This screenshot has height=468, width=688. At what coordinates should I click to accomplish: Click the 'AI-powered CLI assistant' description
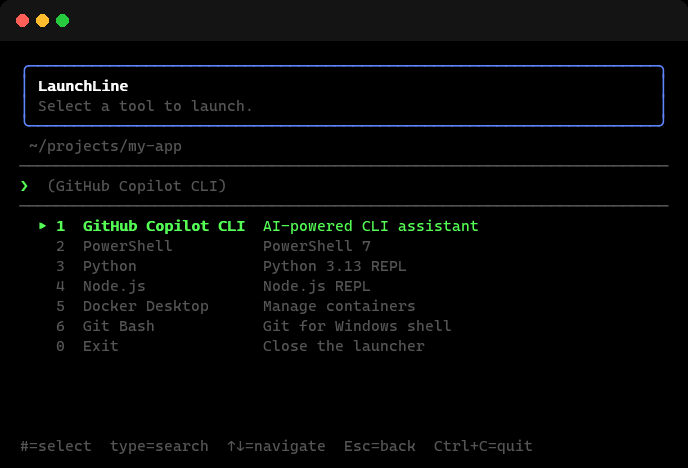371,226
